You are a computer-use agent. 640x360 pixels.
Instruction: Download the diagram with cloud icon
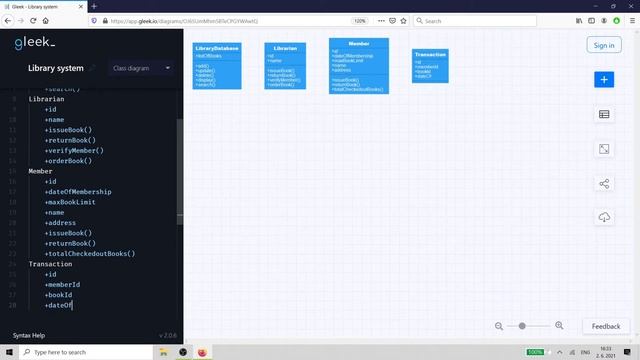point(604,217)
